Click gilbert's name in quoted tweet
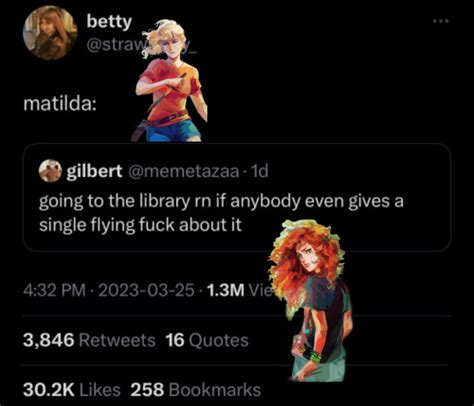474x406 pixels. pyautogui.click(x=94, y=171)
